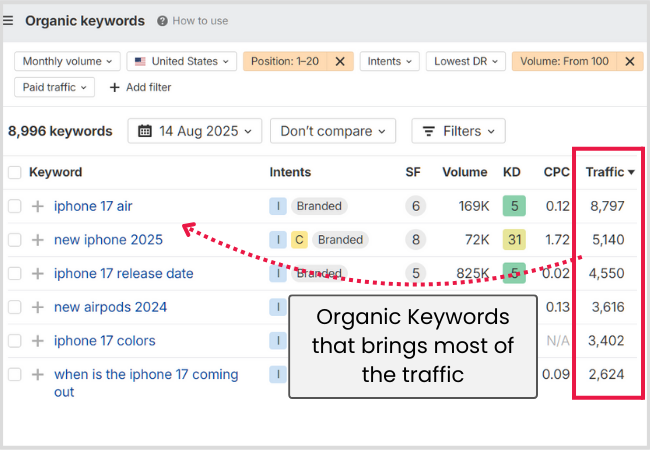
Task: Click the I intent badge for iphone 17 colors
Action: 278,341
